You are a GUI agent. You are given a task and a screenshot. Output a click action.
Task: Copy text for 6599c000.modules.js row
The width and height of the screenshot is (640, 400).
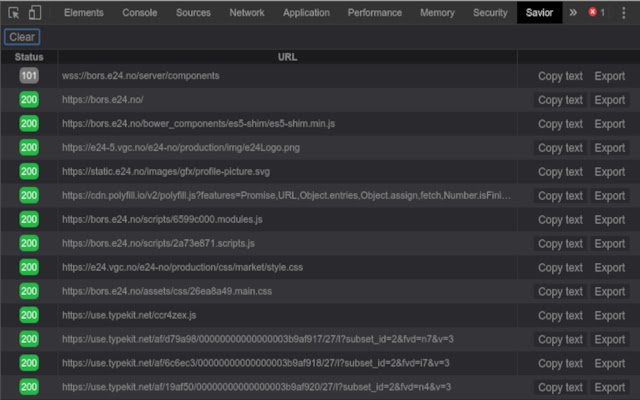coord(560,220)
